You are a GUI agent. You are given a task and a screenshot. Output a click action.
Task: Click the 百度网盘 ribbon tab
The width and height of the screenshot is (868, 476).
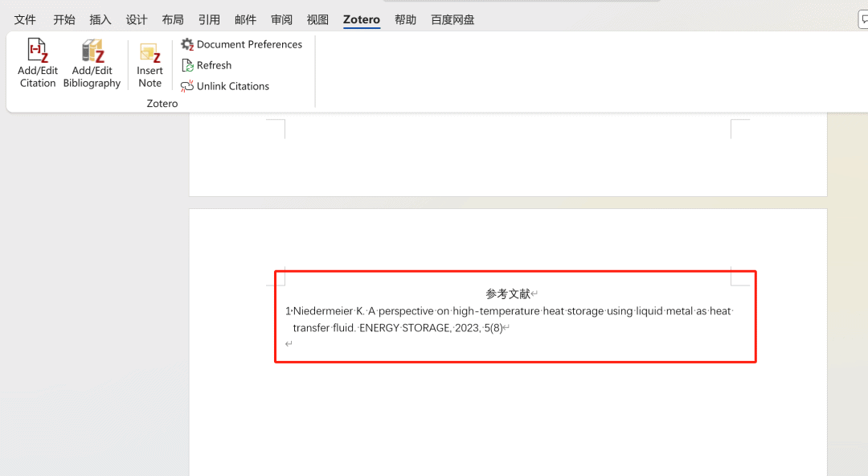point(452,19)
